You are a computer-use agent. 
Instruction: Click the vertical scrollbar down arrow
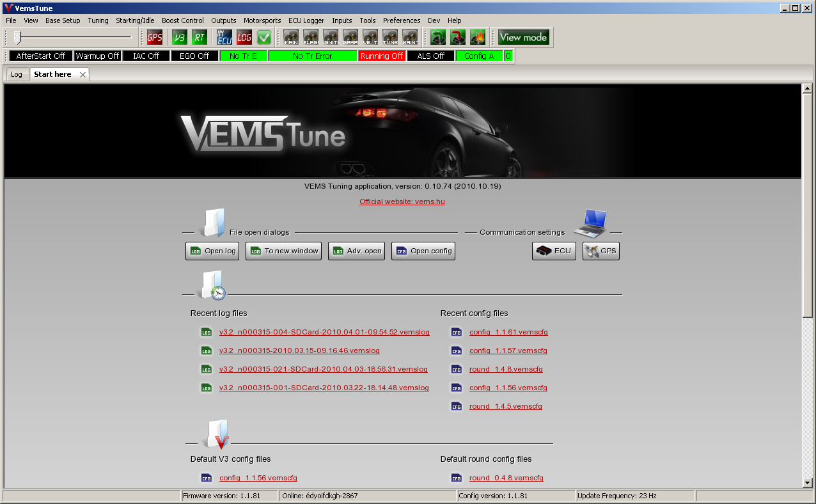[807, 483]
